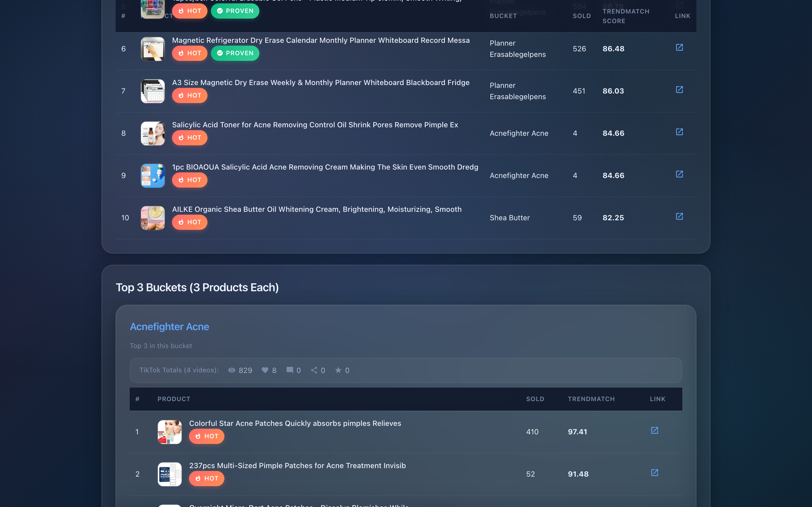The width and height of the screenshot is (812, 507).
Task: Open external link for A3 Size Magnetic Planner
Action: pyautogui.click(x=679, y=90)
